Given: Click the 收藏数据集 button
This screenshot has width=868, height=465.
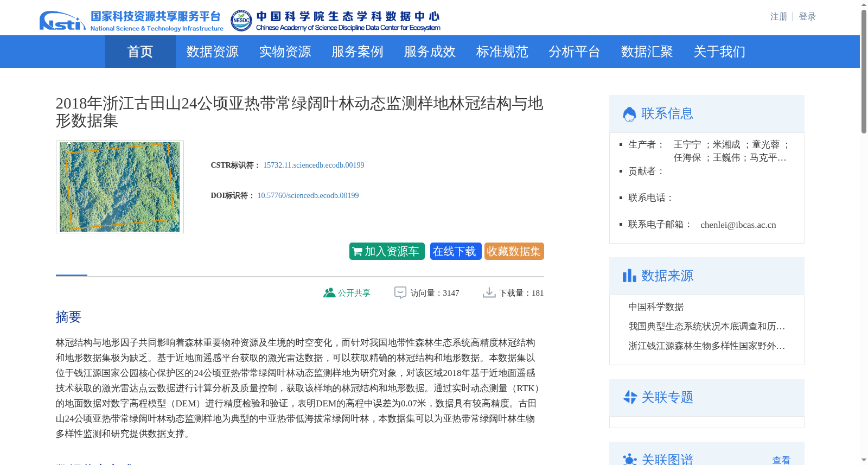Looking at the screenshot, I should tap(514, 251).
